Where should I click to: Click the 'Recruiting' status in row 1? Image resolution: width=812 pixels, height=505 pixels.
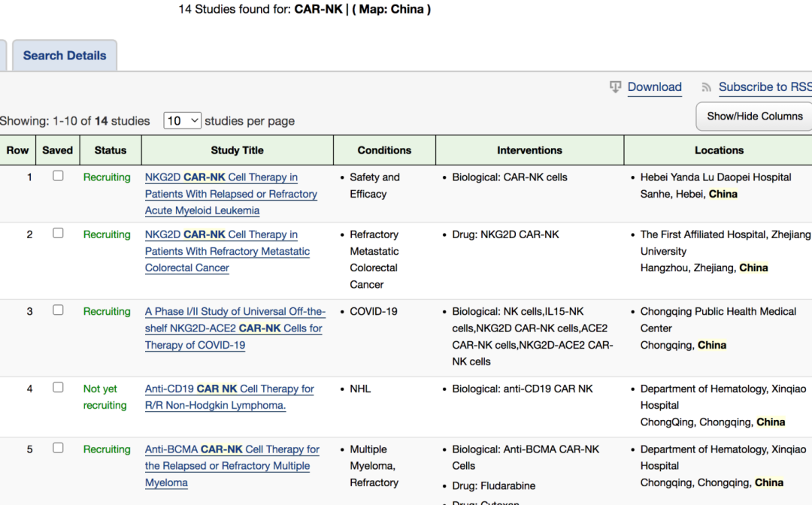click(107, 177)
